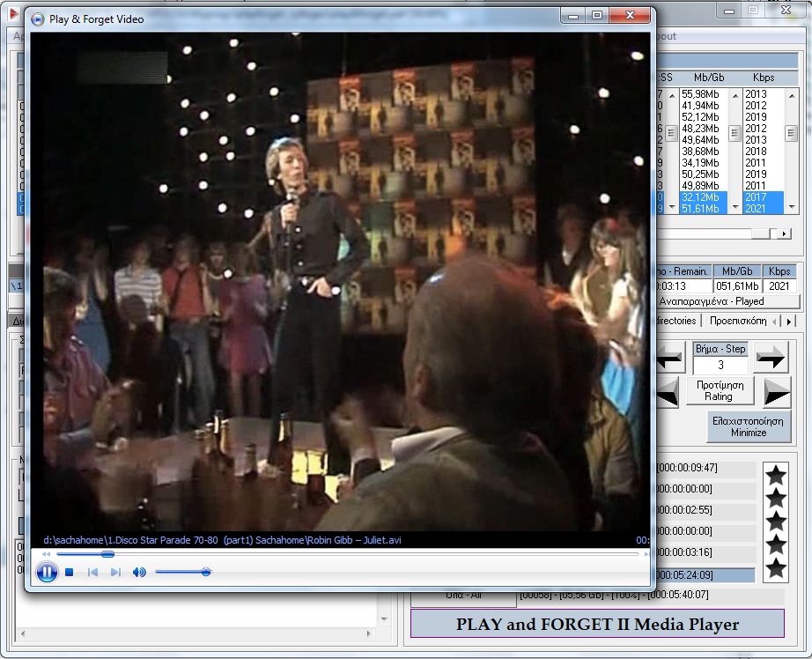Viewport: 812px width, 659px height.
Task: Click the star beside 00:00:03:16
Action: 776,544
